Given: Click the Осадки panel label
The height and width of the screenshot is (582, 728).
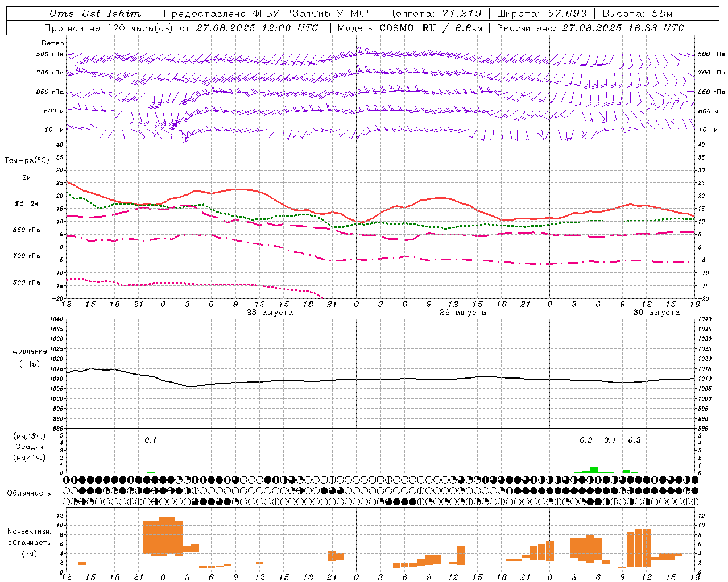Looking at the screenshot, I should click(x=30, y=447).
